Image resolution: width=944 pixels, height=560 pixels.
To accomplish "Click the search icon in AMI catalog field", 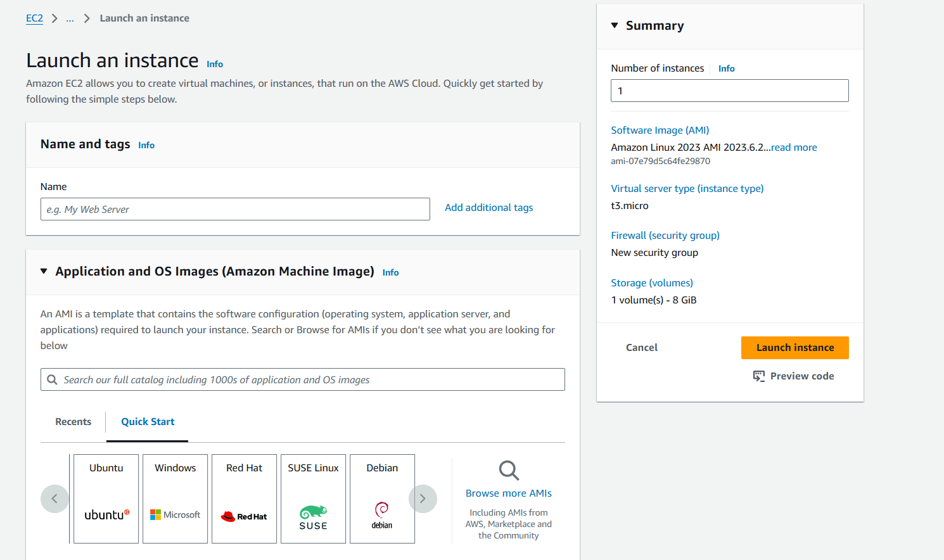I will click(52, 379).
